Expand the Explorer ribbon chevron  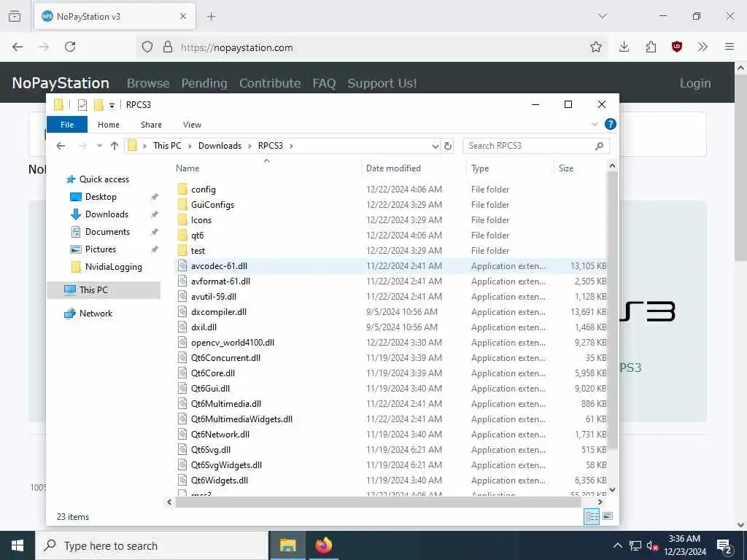595,124
